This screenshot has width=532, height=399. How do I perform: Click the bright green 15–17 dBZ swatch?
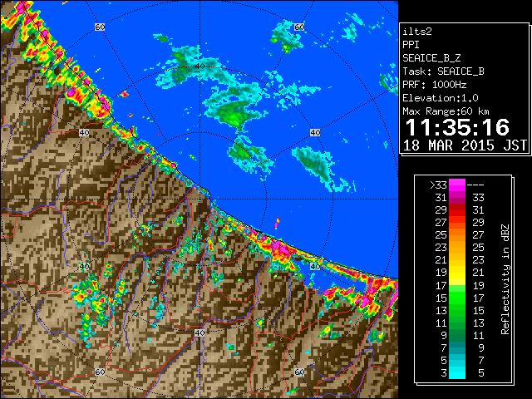tap(457, 298)
